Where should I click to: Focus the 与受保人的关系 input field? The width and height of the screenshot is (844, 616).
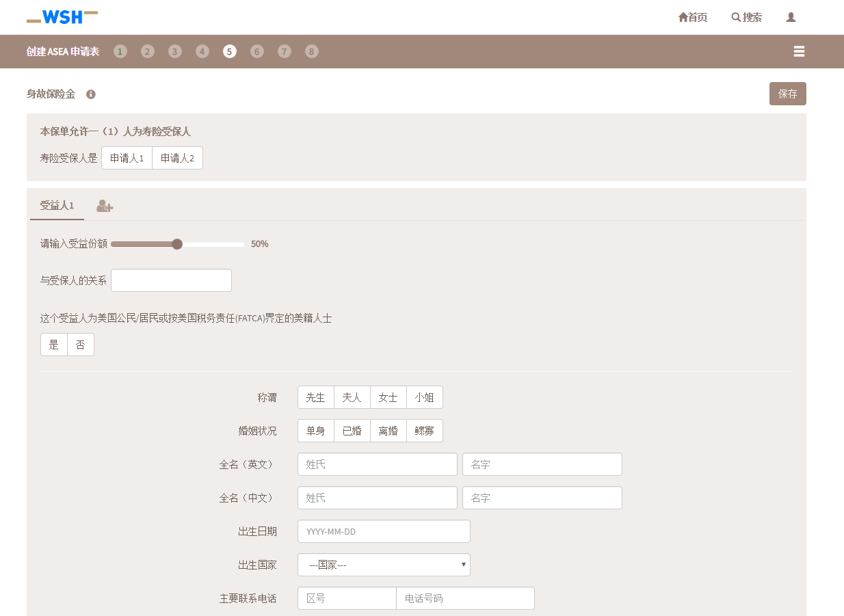pyautogui.click(x=171, y=280)
